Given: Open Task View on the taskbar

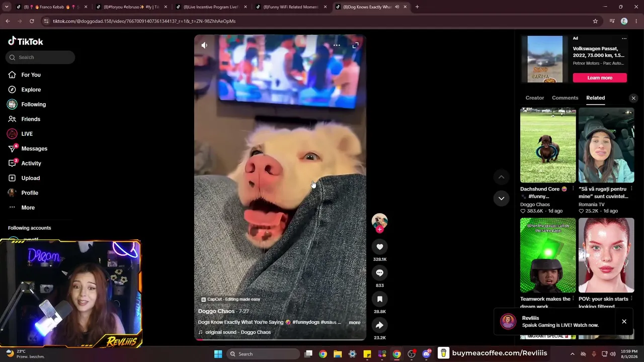Looking at the screenshot, I should (308, 354).
